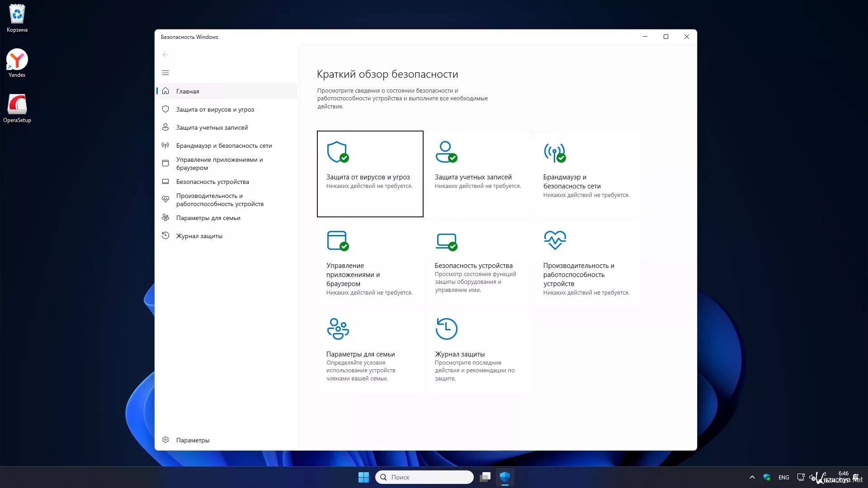Click the Параметры для семьи tile title

(x=360, y=354)
